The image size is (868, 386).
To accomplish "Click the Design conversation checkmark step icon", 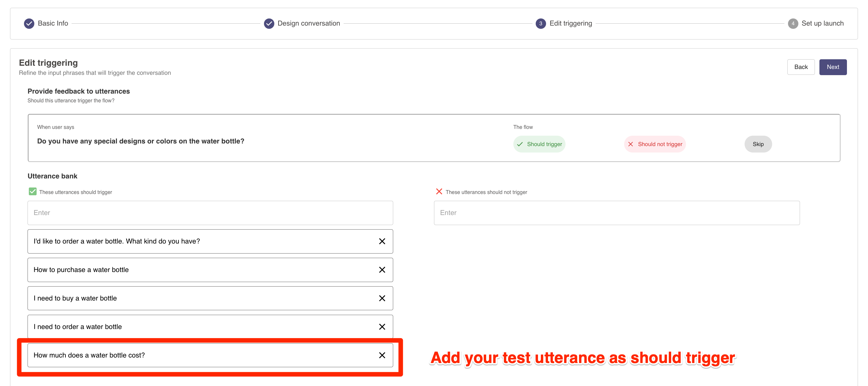I will pos(268,24).
